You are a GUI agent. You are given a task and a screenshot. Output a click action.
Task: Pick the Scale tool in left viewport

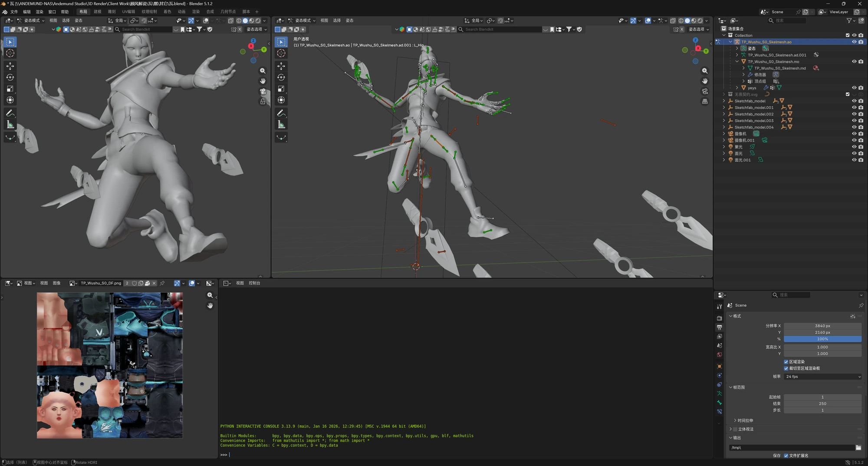(x=10, y=89)
